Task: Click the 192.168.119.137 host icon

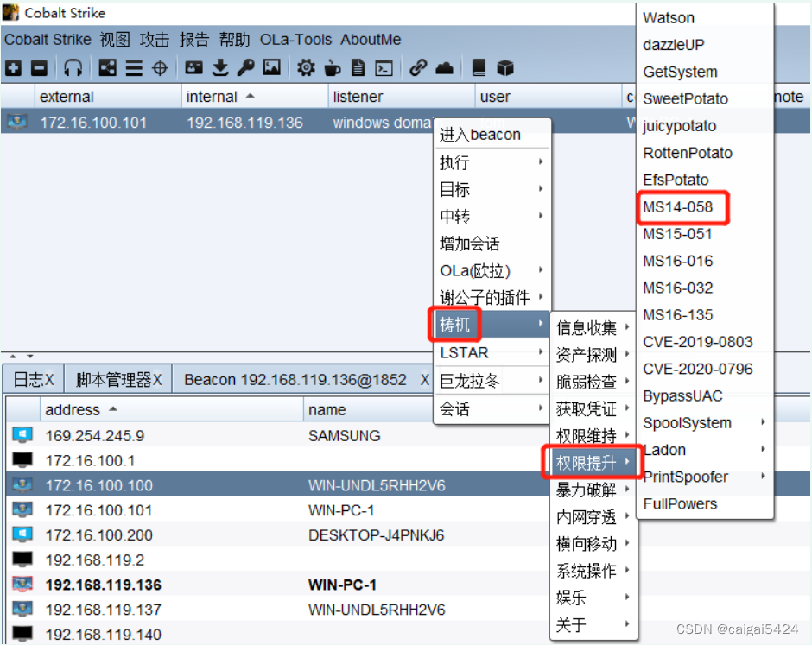Action: [x=22, y=609]
